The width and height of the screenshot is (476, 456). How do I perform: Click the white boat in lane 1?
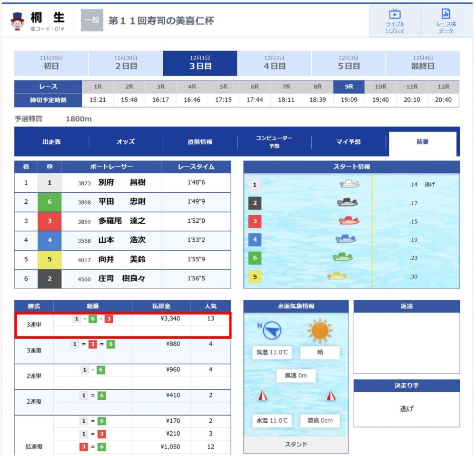pyautogui.click(x=349, y=184)
